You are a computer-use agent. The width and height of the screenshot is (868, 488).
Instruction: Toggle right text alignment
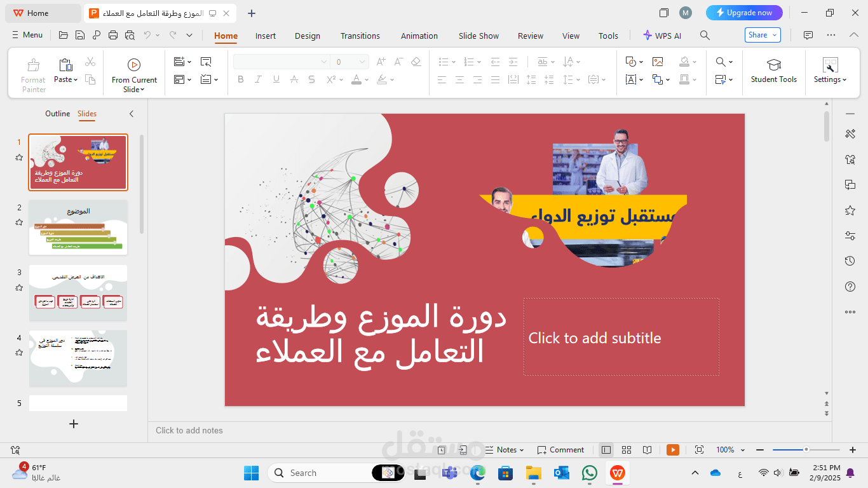pyautogui.click(x=477, y=79)
